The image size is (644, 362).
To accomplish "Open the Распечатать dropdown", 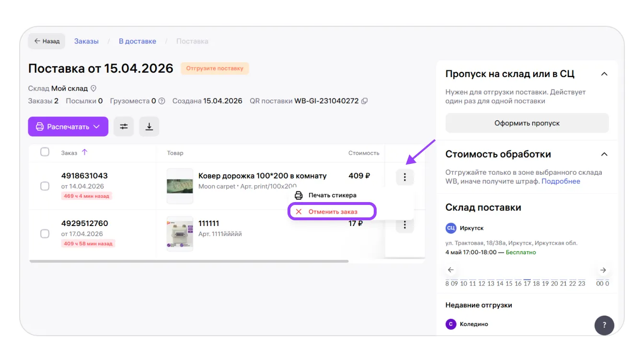I will tap(68, 126).
